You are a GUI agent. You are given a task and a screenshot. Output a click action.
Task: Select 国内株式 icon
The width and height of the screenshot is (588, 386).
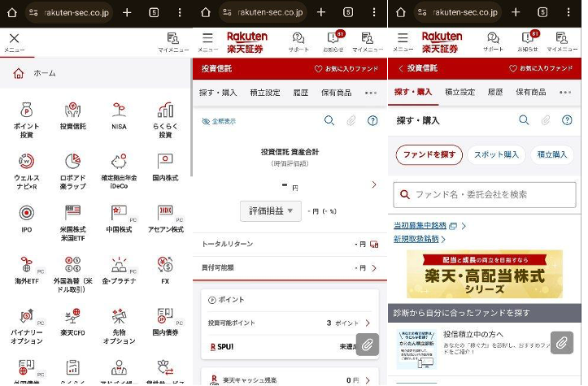[165, 167]
